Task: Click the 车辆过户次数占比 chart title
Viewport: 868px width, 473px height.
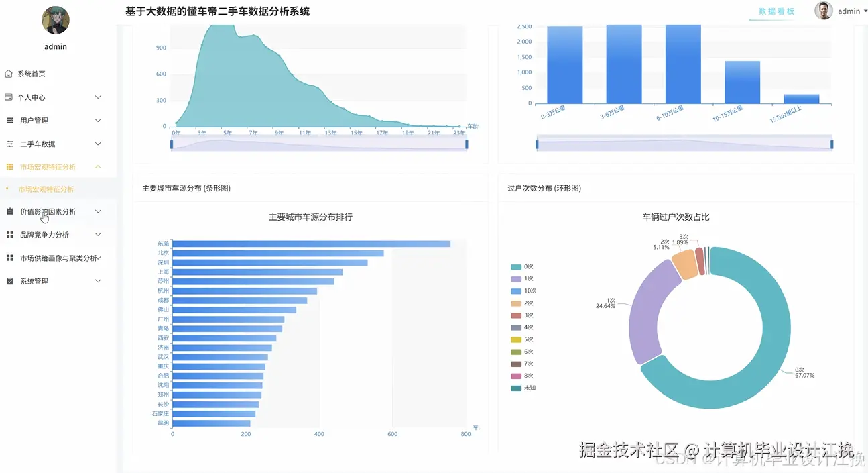Action: point(676,217)
